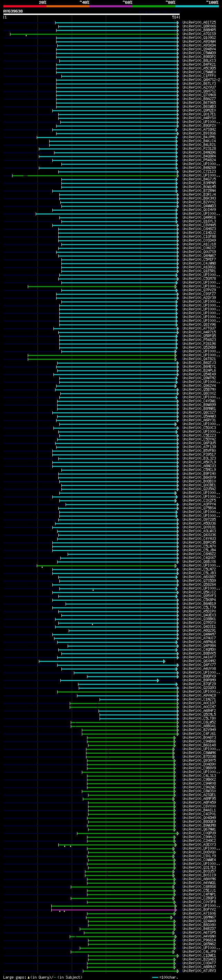Open the UniRef100_B0FYV2 hit label
Viewport: 222px width, 980px height.
[x=199, y=909]
